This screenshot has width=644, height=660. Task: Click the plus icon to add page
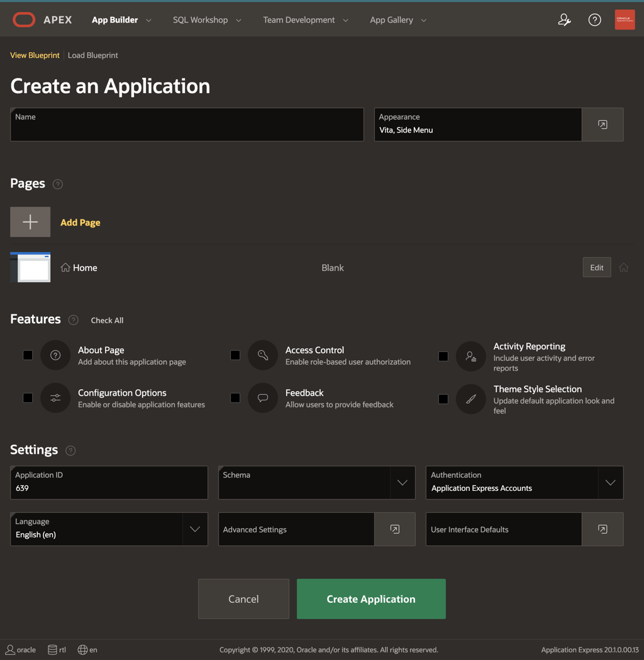click(x=30, y=222)
